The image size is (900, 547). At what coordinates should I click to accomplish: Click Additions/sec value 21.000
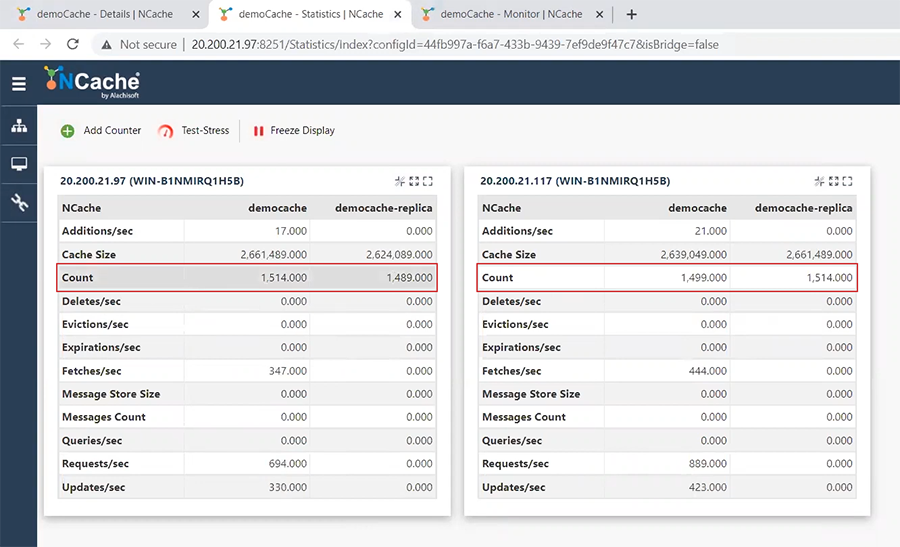(711, 231)
